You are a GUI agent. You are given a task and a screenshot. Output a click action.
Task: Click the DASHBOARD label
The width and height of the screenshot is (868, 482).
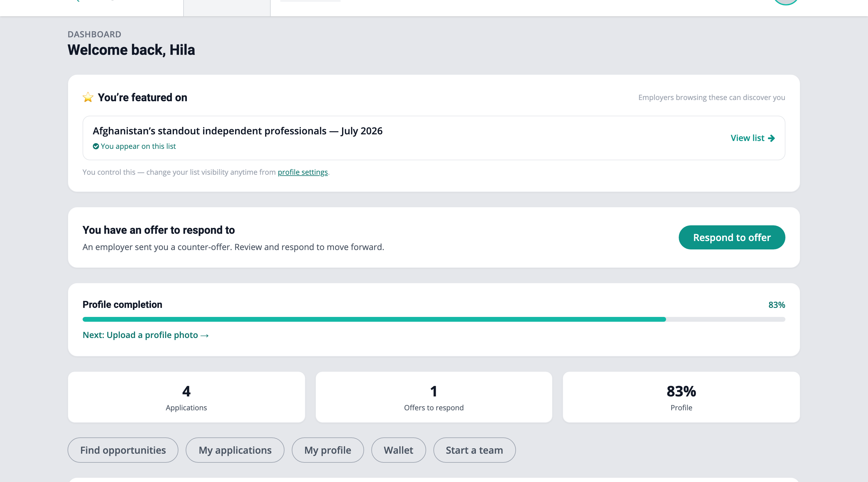point(94,34)
